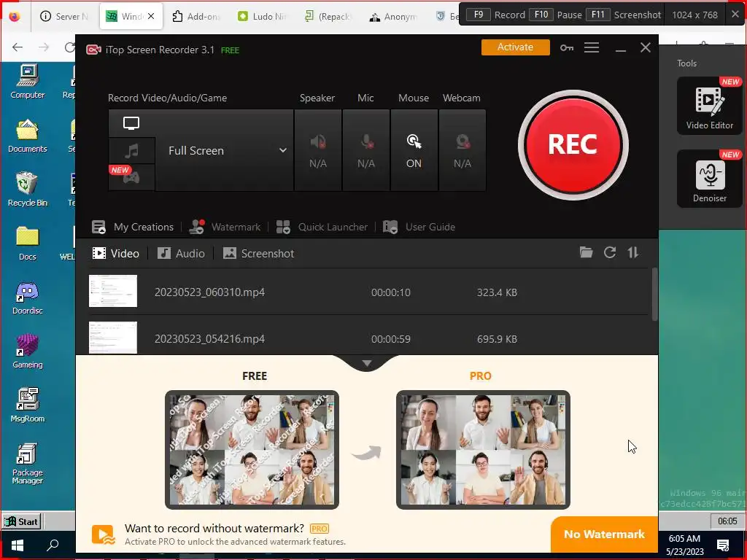Select the audio-only recording music note icon
This screenshot has height=560, width=747.
131,151
